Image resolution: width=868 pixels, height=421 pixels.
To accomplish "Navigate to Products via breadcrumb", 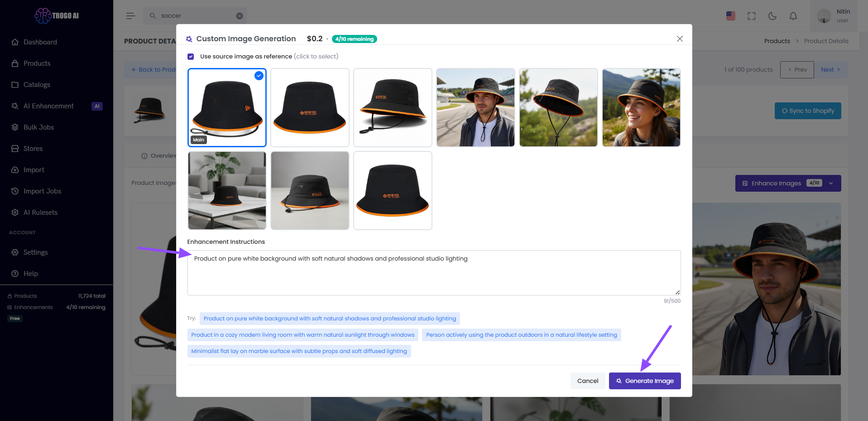I will 777,41.
